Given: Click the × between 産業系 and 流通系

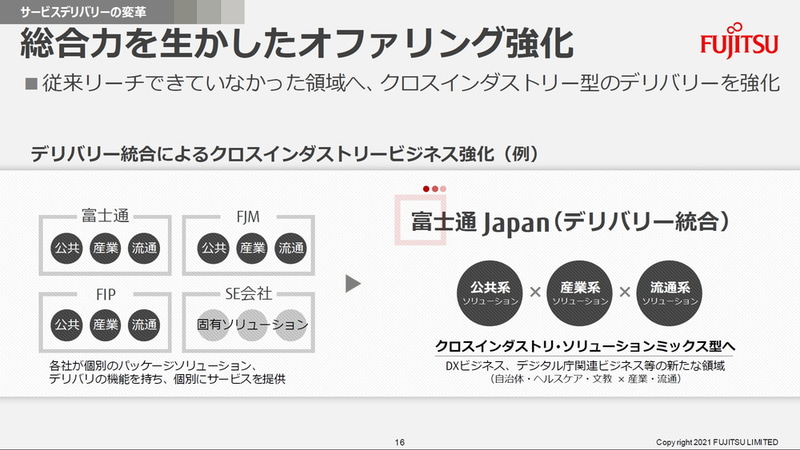Looking at the screenshot, I should (x=624, y=292).
